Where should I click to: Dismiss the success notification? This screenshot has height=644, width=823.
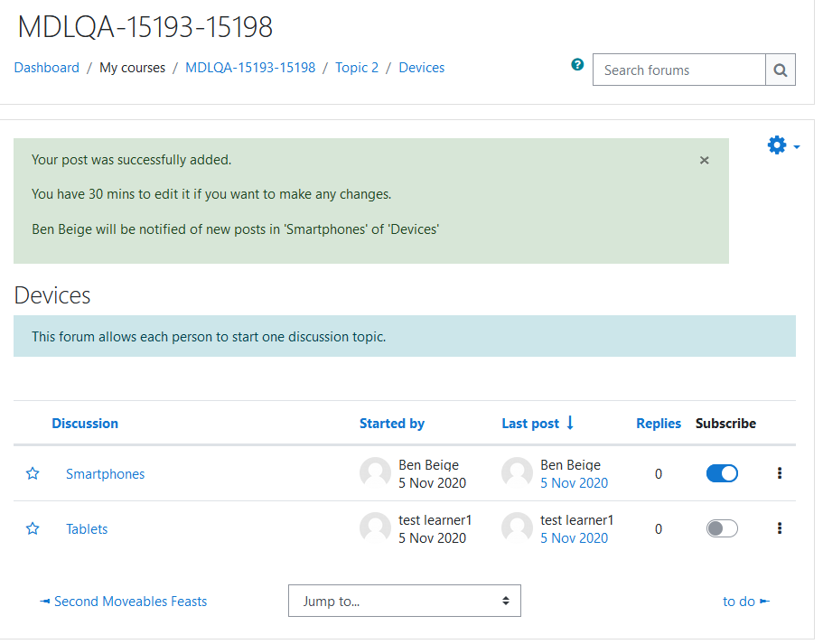(705, 161)
